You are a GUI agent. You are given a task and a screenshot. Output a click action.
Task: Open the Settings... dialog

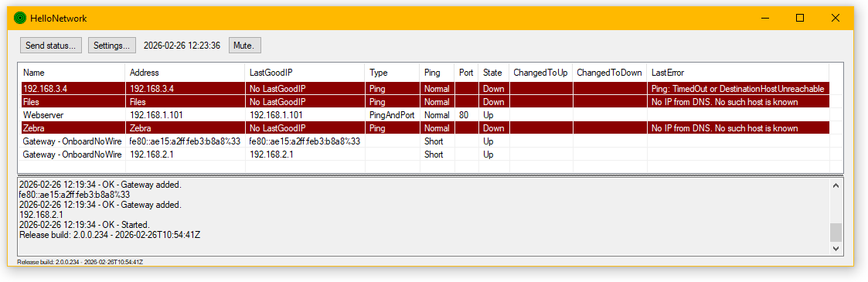click(111, 46)
